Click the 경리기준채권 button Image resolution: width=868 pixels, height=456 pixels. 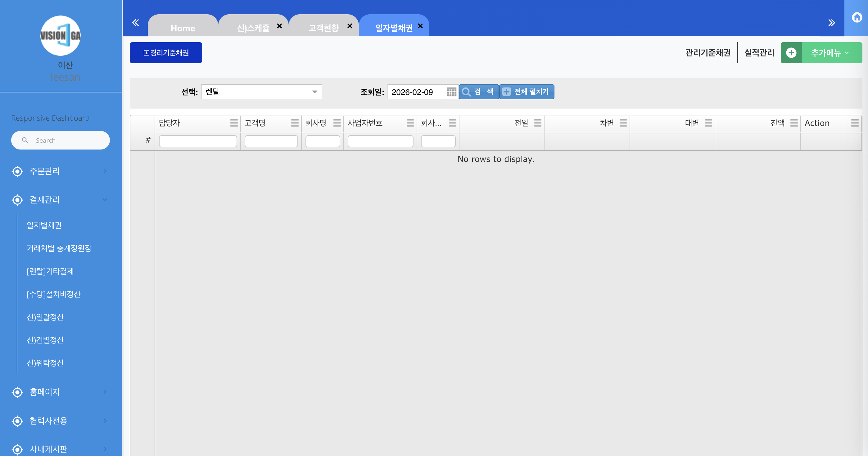pyautogui.click(x=166, y=53)
